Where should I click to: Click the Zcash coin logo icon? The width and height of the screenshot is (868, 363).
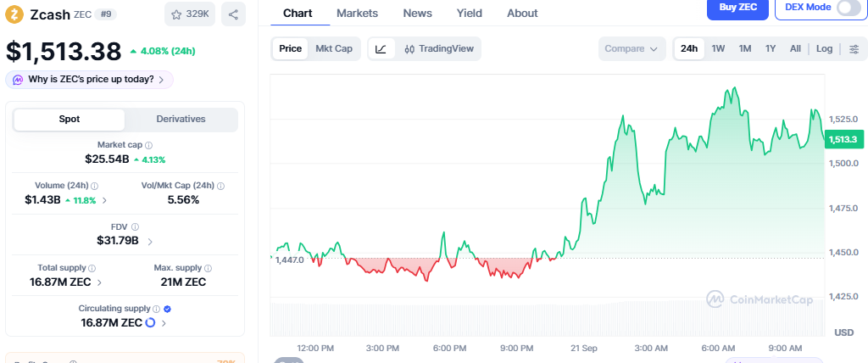[x=14, y=14]
